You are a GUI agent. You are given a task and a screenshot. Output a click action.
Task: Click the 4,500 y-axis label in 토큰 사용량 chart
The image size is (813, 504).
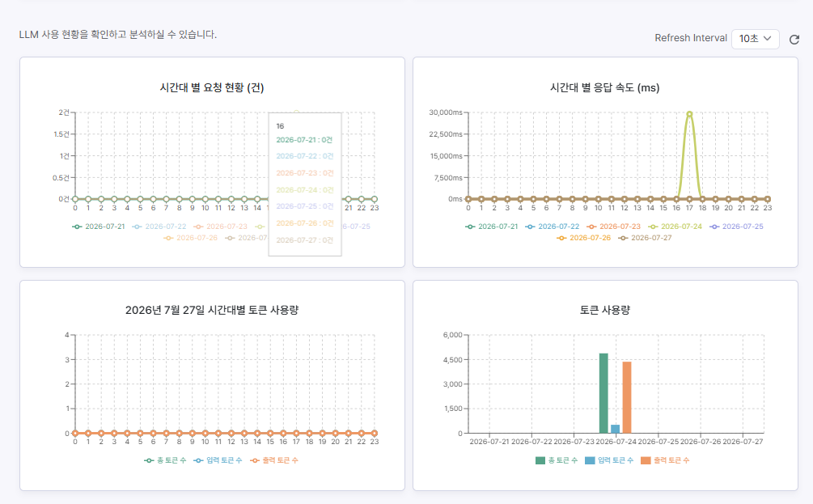coord(453,360)
